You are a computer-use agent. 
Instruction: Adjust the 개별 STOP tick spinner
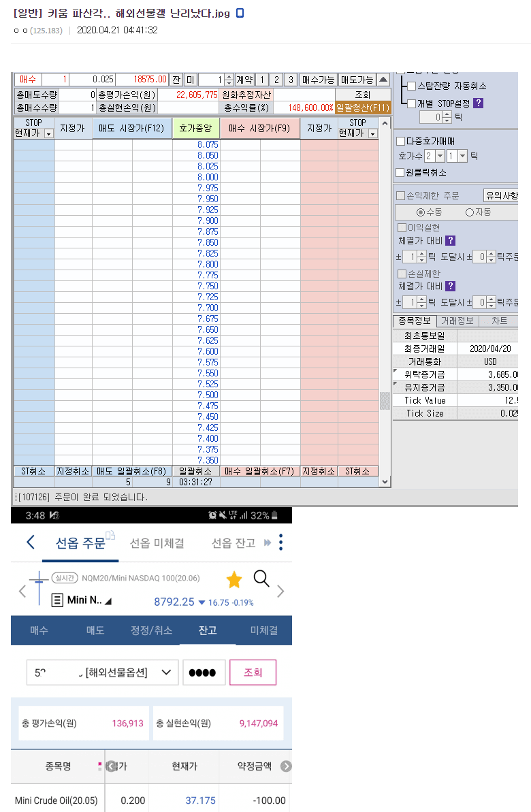447,118
